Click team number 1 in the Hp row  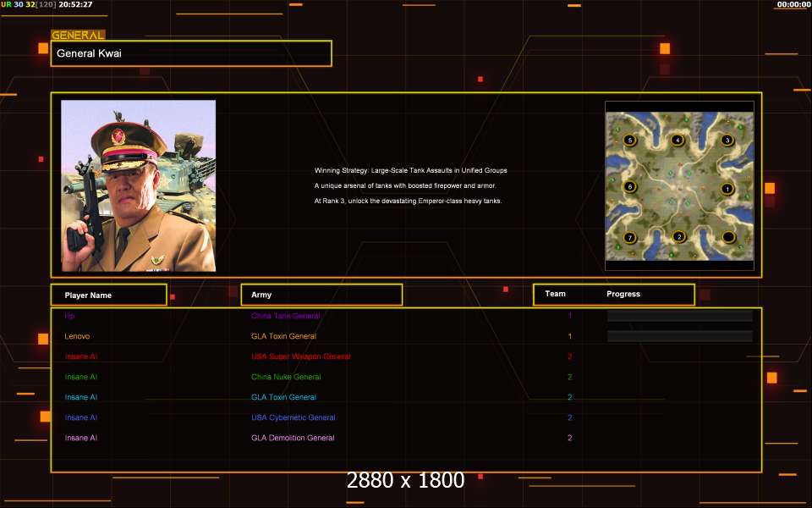coord(569,316)
